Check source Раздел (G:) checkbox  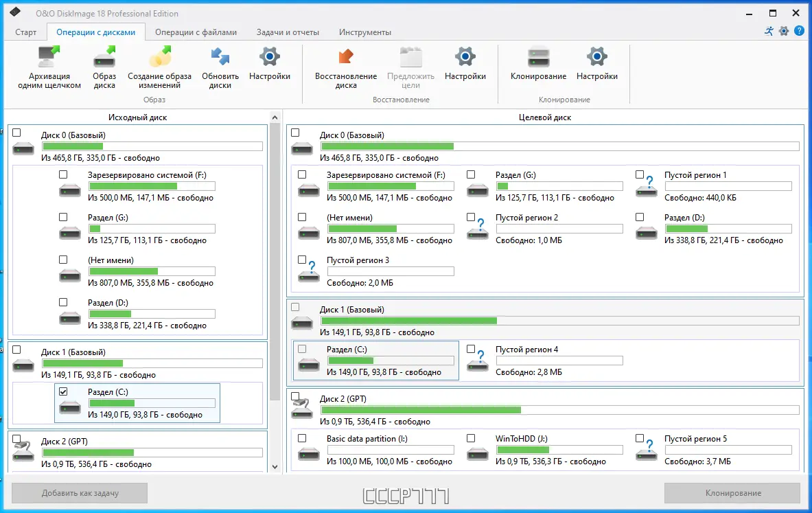point(63,217)
